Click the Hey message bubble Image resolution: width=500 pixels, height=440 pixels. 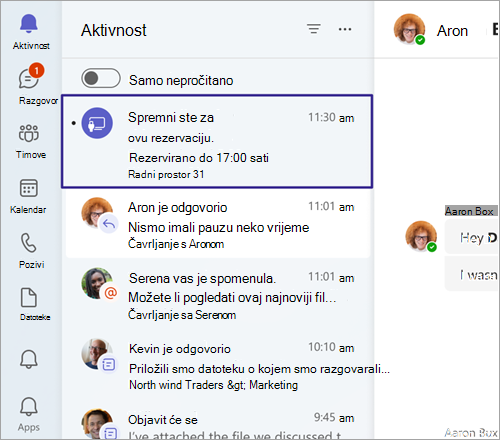(x=471, y=237)
